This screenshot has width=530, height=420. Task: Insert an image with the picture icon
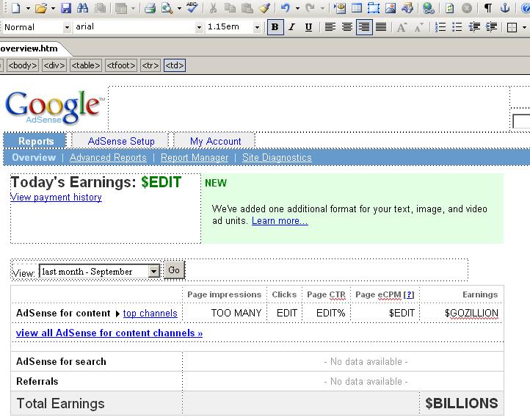click(x=391, y=8)
